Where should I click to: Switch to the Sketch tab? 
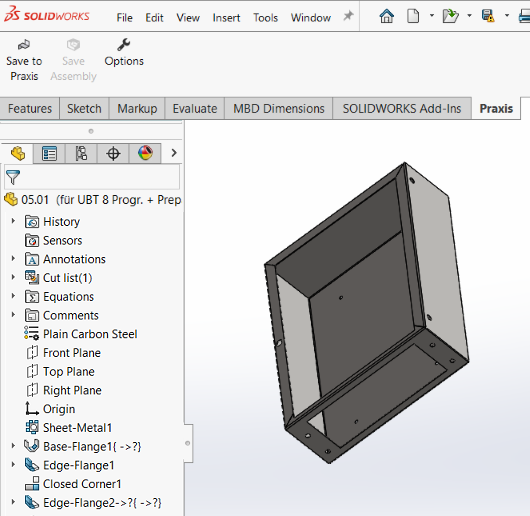coord(84,108)
